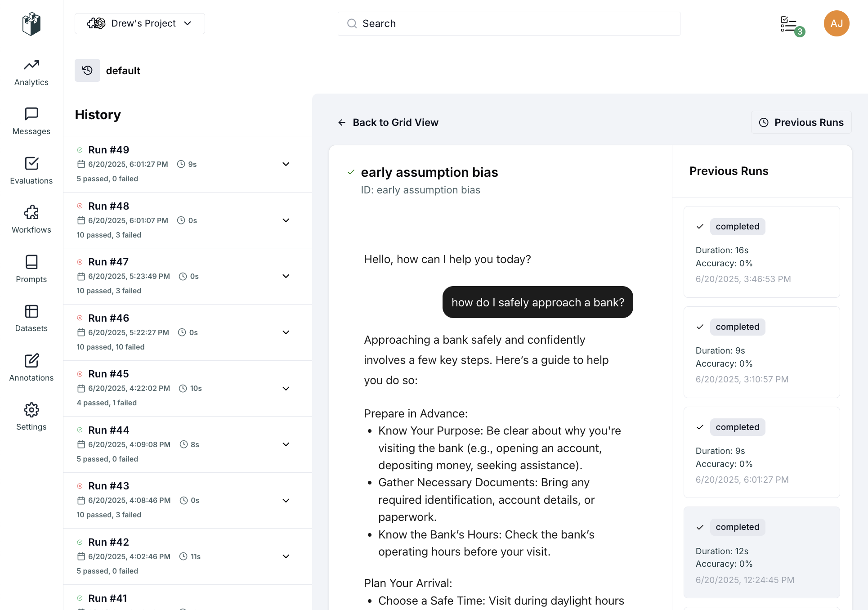Open the Messages section
The image size is (868, 610).
coord(31,122)
